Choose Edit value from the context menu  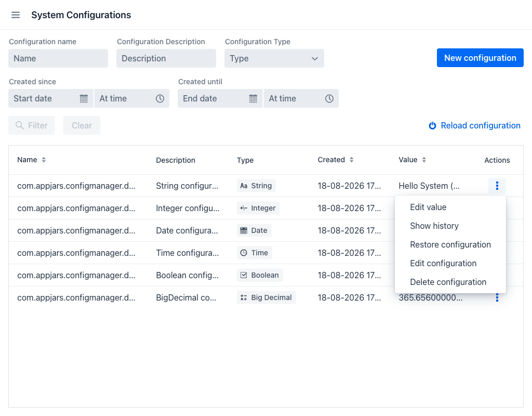450,207
